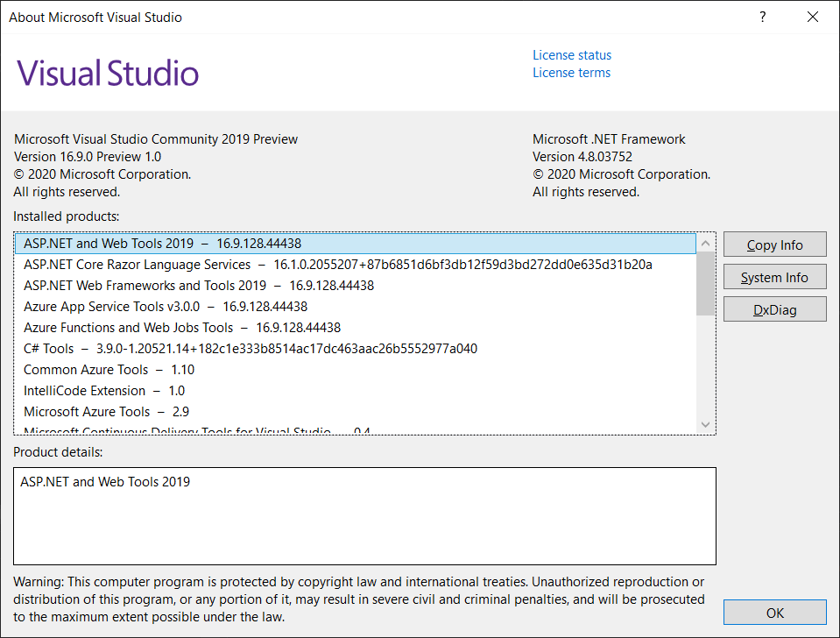
Task: Open System Info
Action: [774, 277]
